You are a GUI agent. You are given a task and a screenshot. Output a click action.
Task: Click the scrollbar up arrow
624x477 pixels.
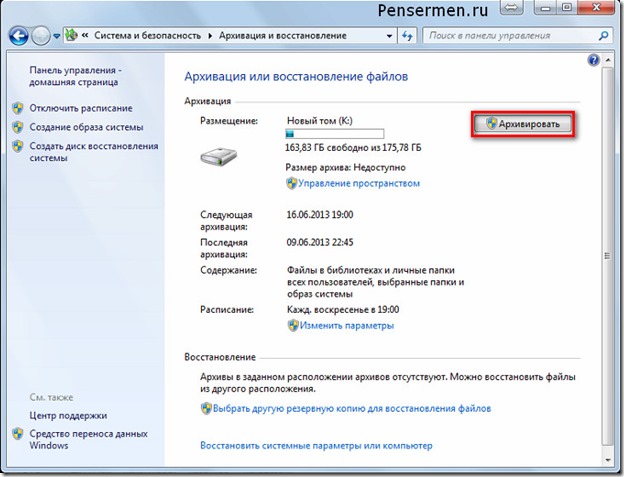[x=608, y=60]
